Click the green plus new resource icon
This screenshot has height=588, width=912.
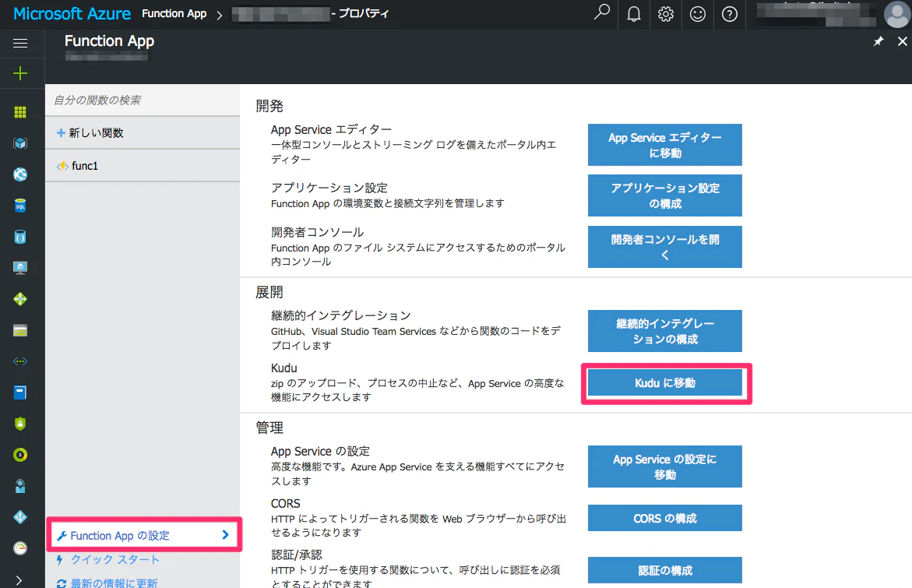click(x=20, y=73)
